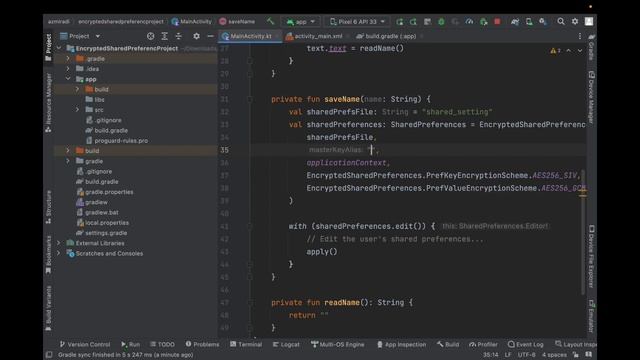Expand the .idea folder
Screen dimensions: 640x360
[68, 69]
